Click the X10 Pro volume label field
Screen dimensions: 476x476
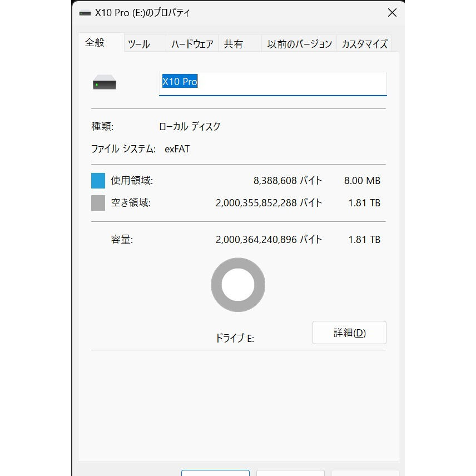click(273, 84)
